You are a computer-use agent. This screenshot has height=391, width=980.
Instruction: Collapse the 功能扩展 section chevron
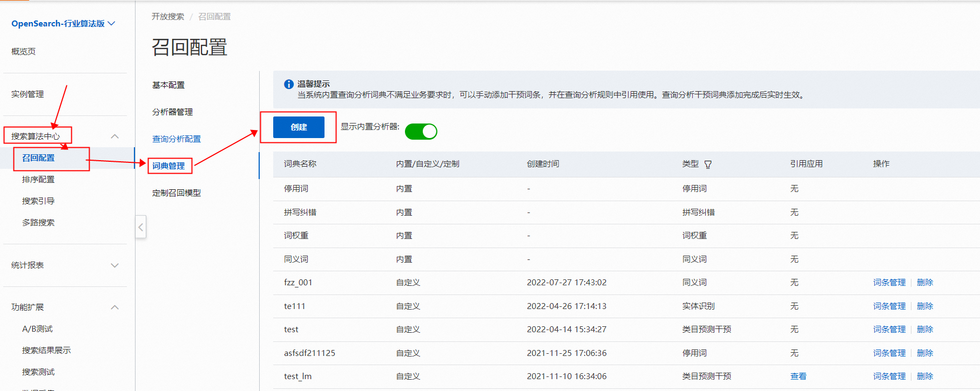tap(114, 307)
